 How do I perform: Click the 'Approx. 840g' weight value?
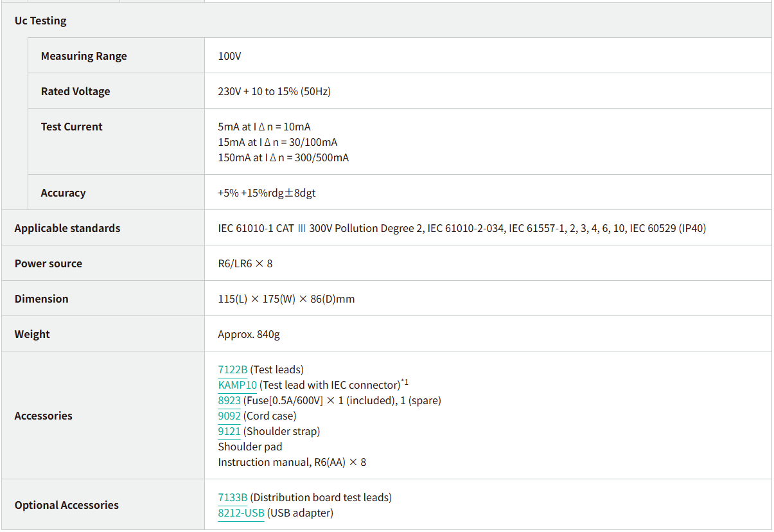coord(249,334)
